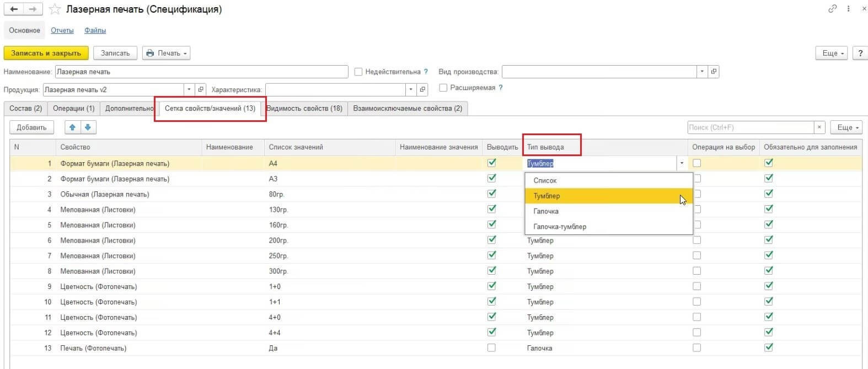
Task: Click the Записать button
Action: click(x=115, y=53)
